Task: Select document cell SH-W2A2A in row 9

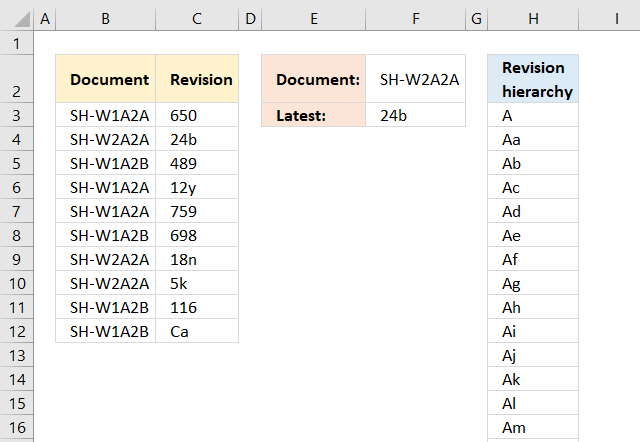Action: point(105,259)
